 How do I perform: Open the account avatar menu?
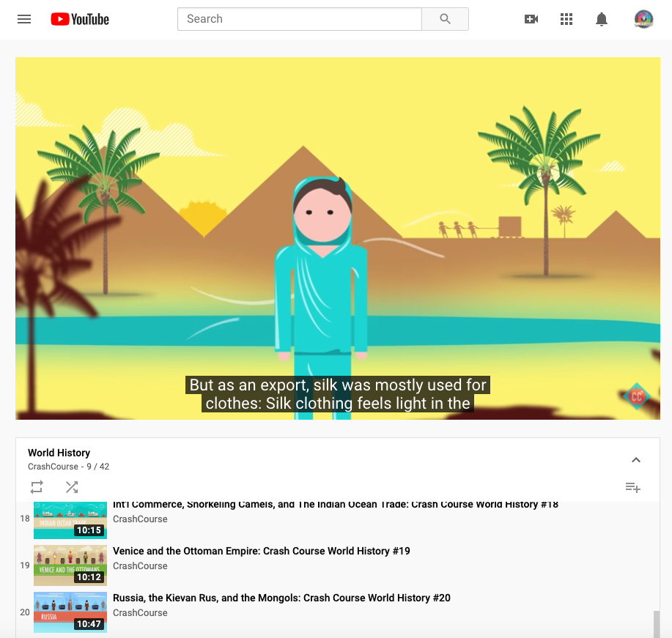643,19
